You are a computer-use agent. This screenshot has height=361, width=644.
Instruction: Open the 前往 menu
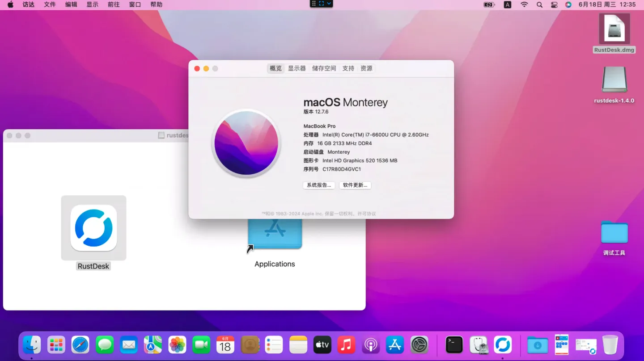click(x=114, y=4)
